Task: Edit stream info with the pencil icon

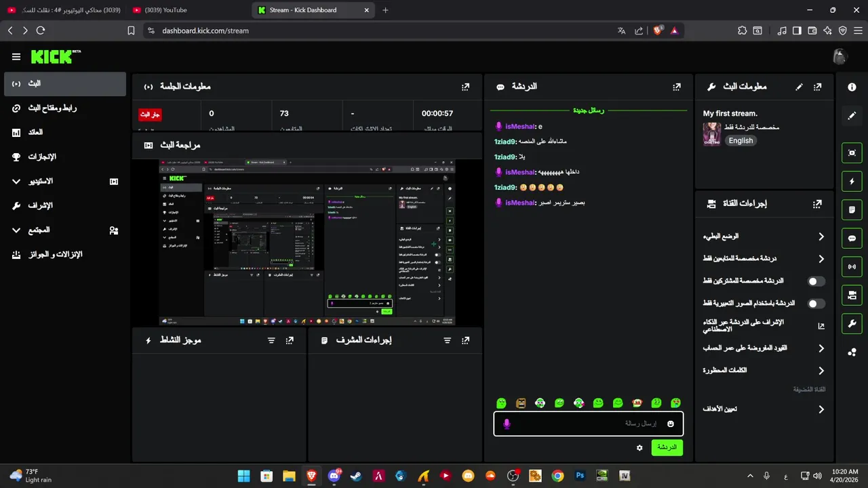Action: [800, 87]
